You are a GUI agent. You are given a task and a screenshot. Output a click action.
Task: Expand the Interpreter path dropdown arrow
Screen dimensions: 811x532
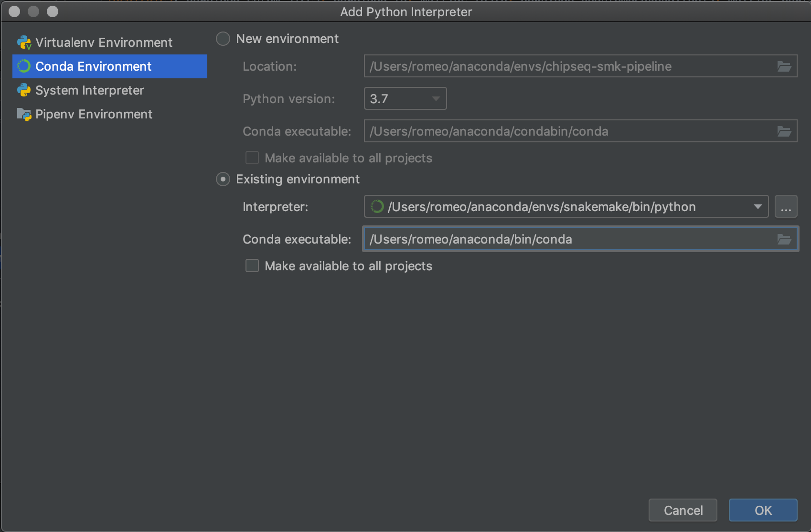click(758, 207)
